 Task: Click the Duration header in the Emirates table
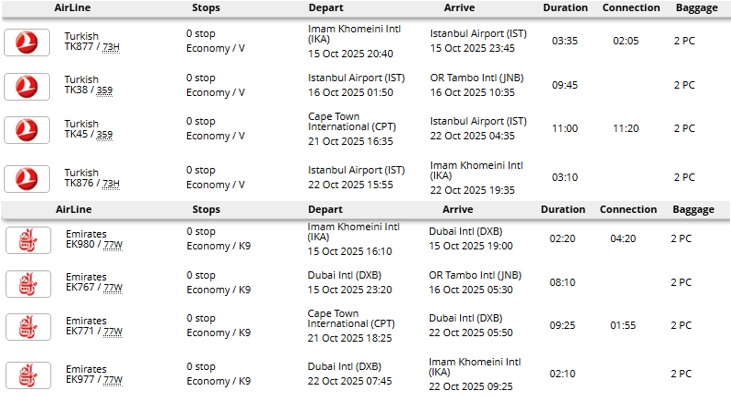coord(563,210)
